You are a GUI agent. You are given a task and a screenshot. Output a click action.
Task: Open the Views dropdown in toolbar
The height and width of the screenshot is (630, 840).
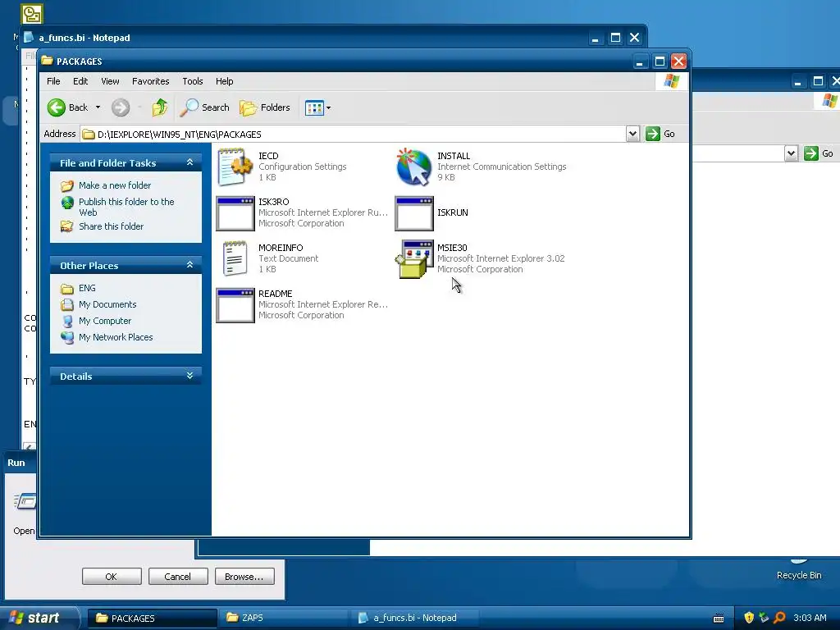pyautogui.click(x=317, y=107)
